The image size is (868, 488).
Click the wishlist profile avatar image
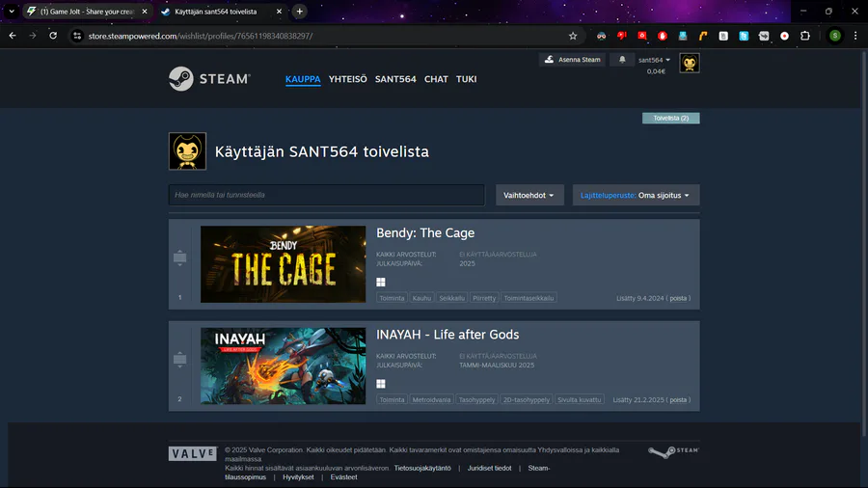(x=187, y=151)
